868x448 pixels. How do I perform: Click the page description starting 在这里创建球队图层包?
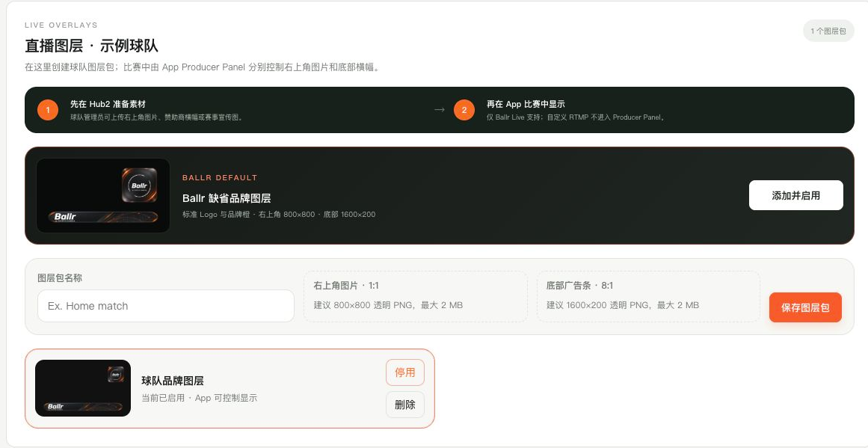pyautogui.click(x=203, y=67)
